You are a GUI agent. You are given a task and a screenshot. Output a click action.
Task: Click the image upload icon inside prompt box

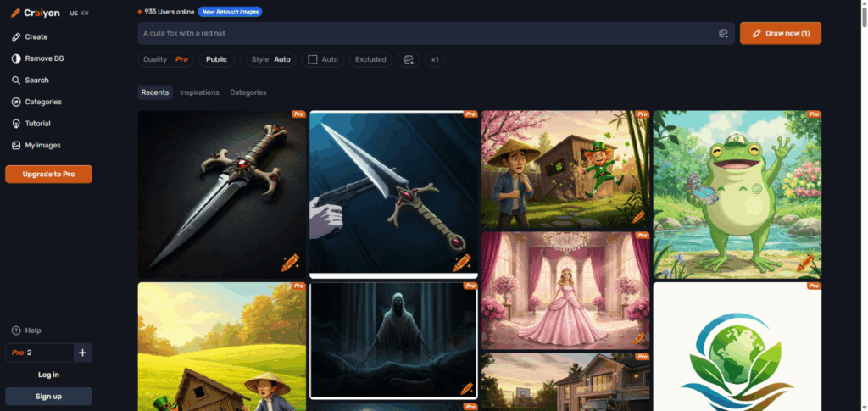tap(723, 33)
